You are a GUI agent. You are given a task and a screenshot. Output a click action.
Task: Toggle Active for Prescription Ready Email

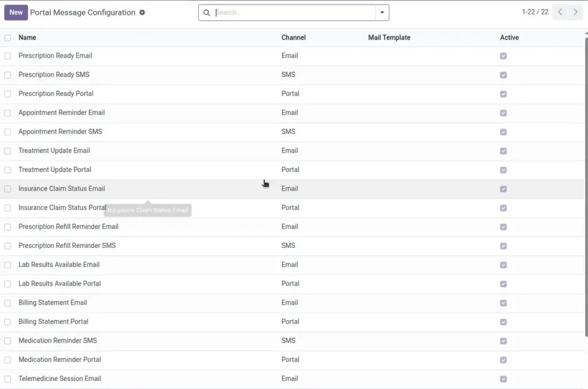(503, 56)
